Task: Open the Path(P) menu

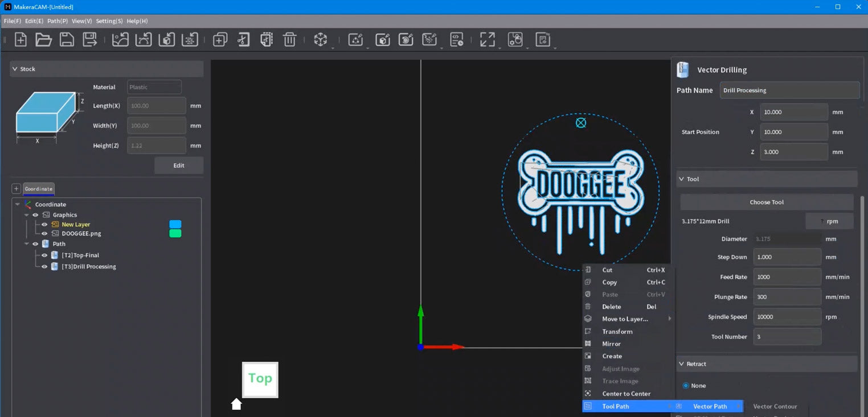Action: [x=57, y=21]
